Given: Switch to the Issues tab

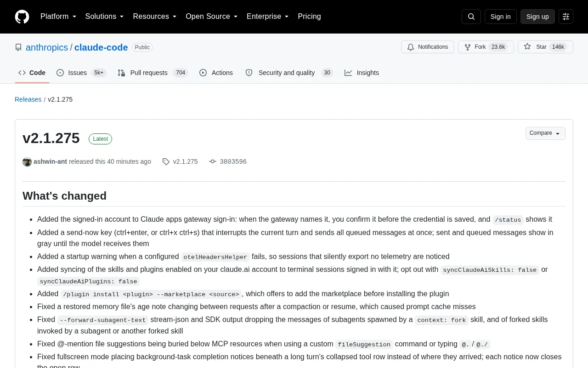Looking at the screenshot, I should [81, 73].
